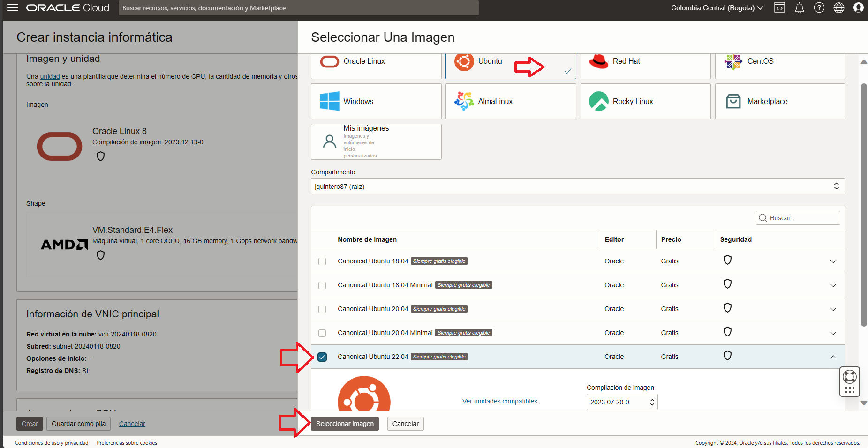Expand the Canonical Ubuntu 20.04 row details
Image resolution: width=868 pixels, height=448 pixels.
click(833, 309)
